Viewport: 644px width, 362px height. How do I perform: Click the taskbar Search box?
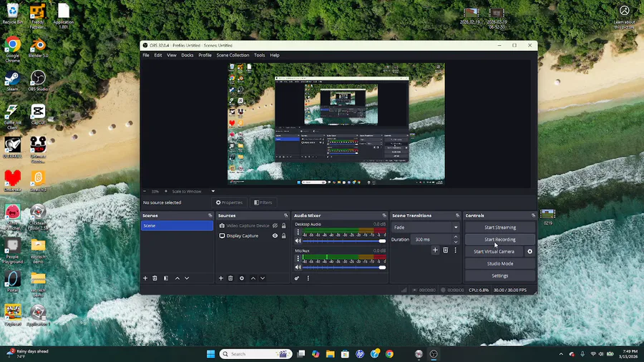click(x=255, y=354)
